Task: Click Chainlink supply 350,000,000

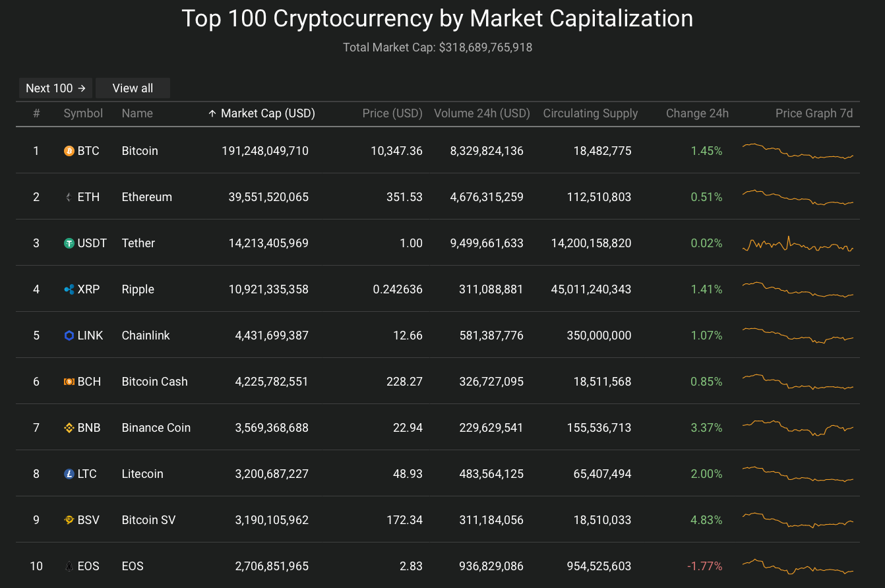Action: (599, 336)
